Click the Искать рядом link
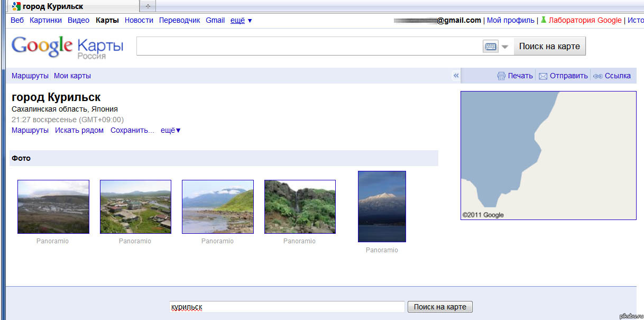The width and height of the screenshot is (644, 320). [79, 130]
